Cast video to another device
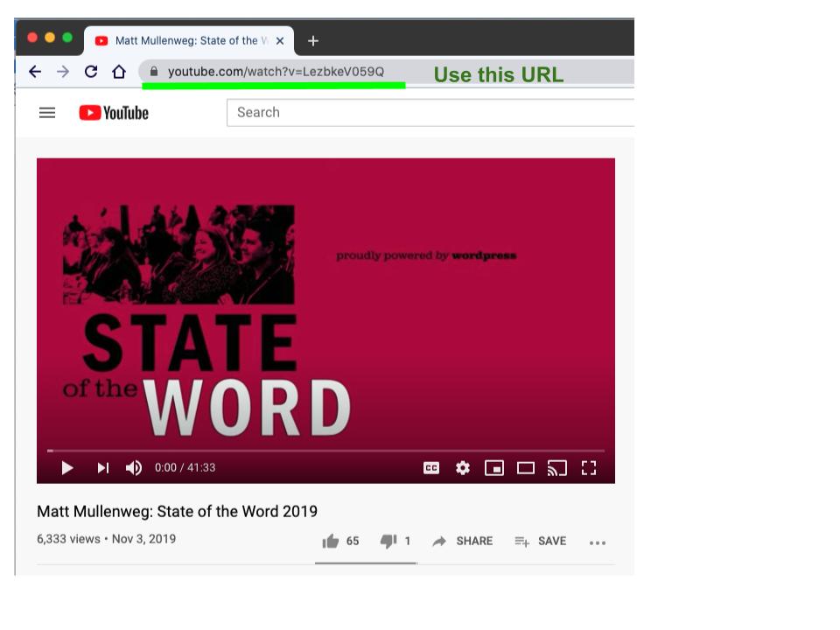The width and height of the screenshot is (840, 630). coord(557,468)
